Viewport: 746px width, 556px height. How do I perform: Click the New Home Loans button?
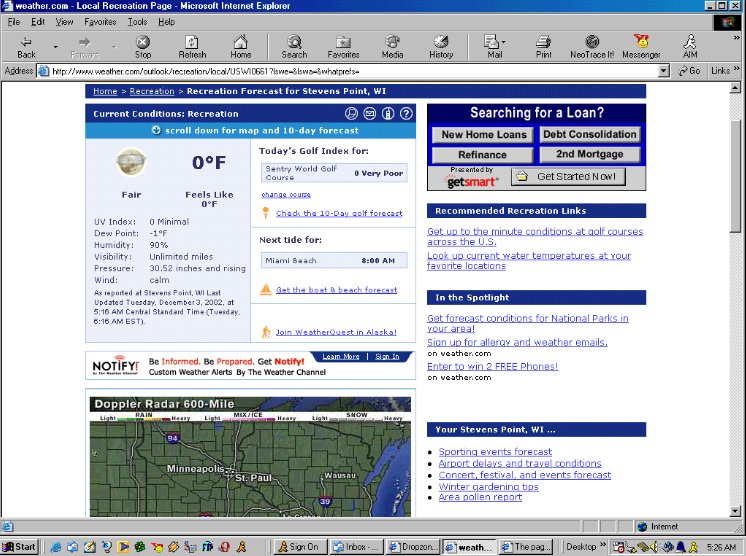[x=484, y=134]
